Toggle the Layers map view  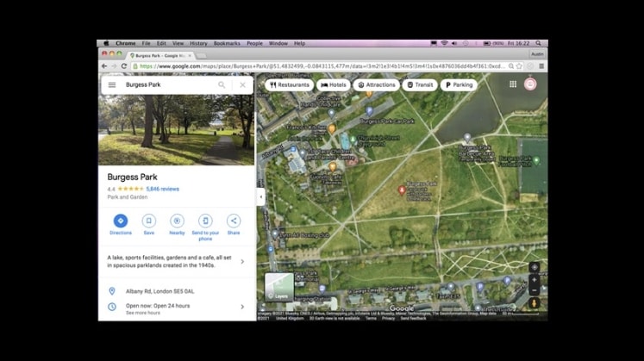[x=278, y=287]
